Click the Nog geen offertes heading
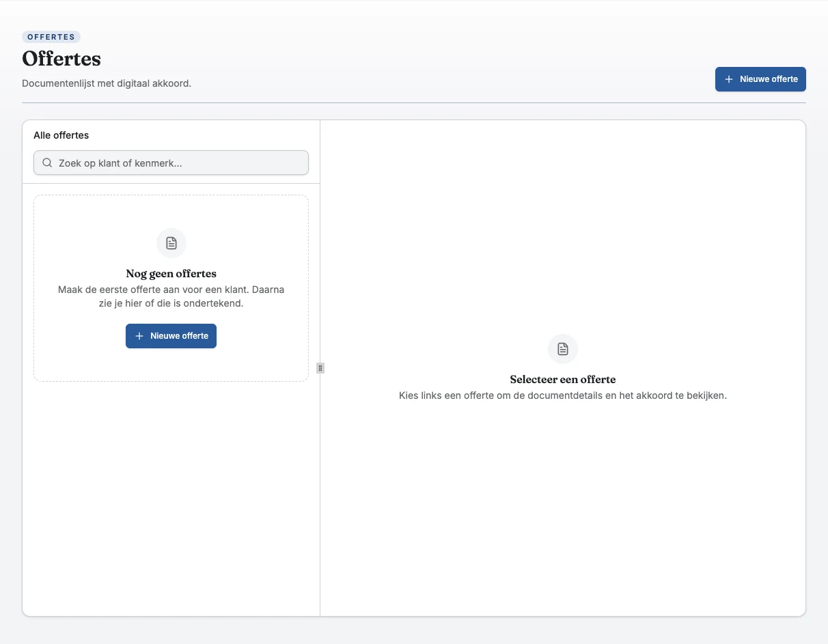The image size is (828, 644). (171, 274)
